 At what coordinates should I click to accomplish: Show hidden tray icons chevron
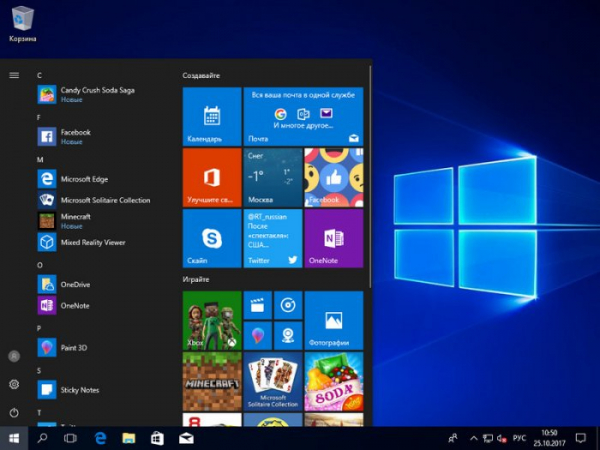(x=473, y=438)
